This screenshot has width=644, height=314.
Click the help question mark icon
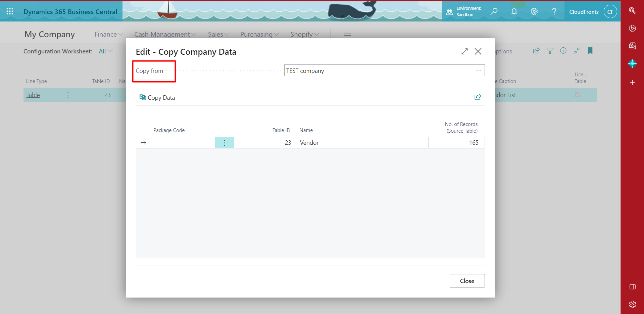point(554,11)
